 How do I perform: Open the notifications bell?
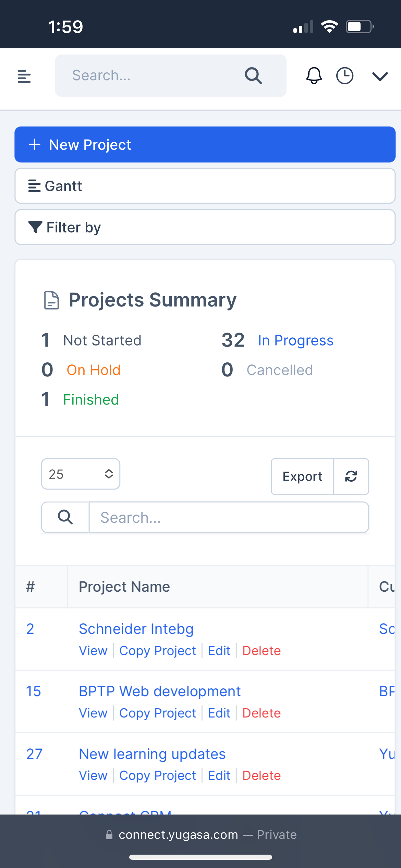(314, 76)
